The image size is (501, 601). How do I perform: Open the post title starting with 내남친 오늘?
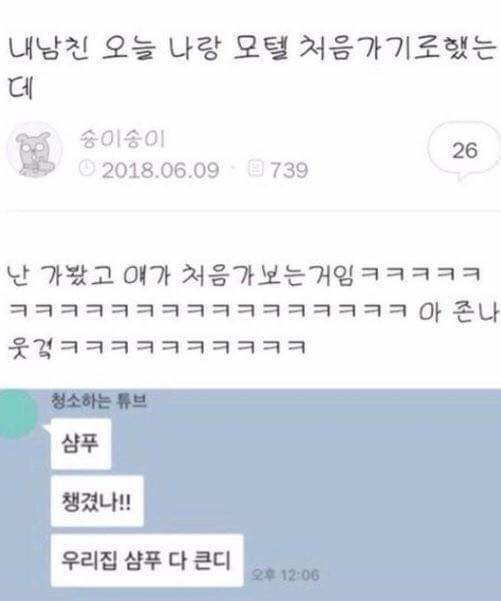[x=250, y=67]
